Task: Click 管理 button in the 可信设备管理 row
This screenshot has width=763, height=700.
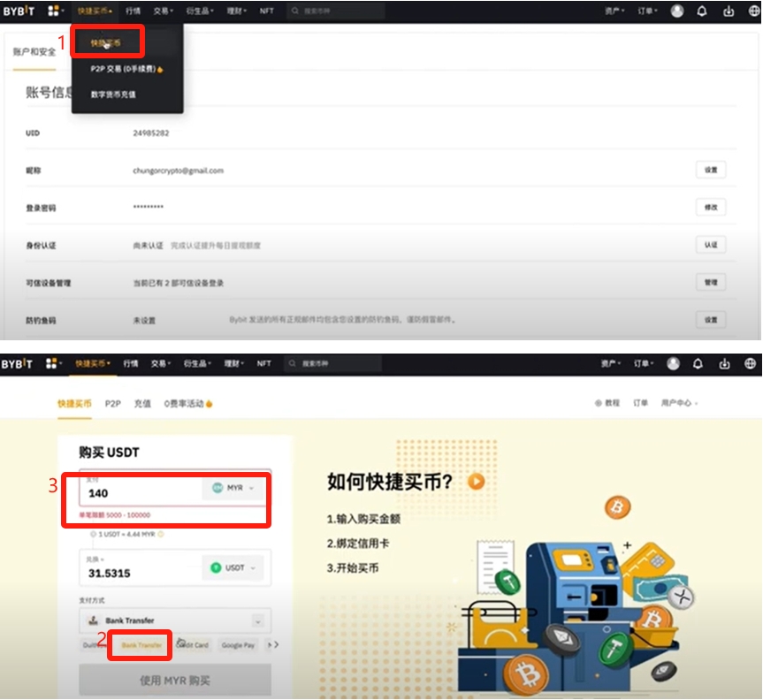Action: pyautogui.click(x=711, y=282)
